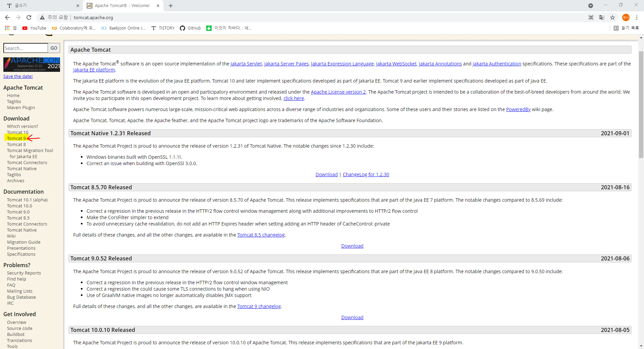Click the QR code icon in address bar
The height and width of the screenshot is (349, 644).
click(x=591, y=17)
